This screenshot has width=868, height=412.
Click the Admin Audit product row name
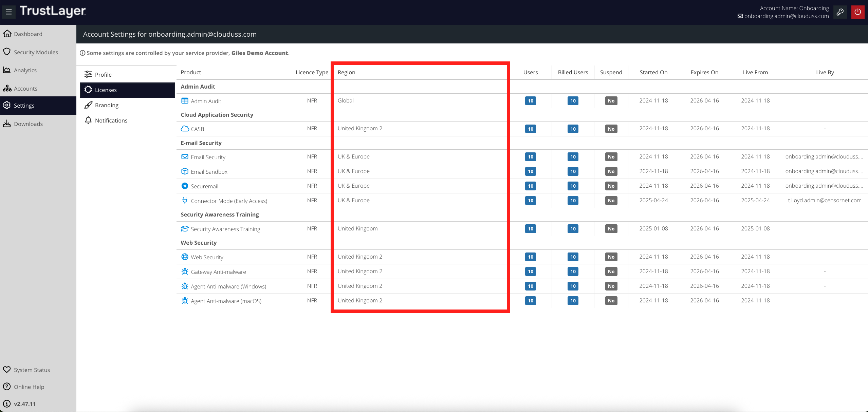coord(206,101)
